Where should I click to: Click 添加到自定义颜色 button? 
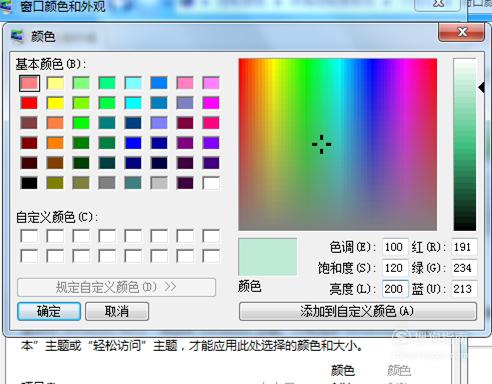point(358,311)
